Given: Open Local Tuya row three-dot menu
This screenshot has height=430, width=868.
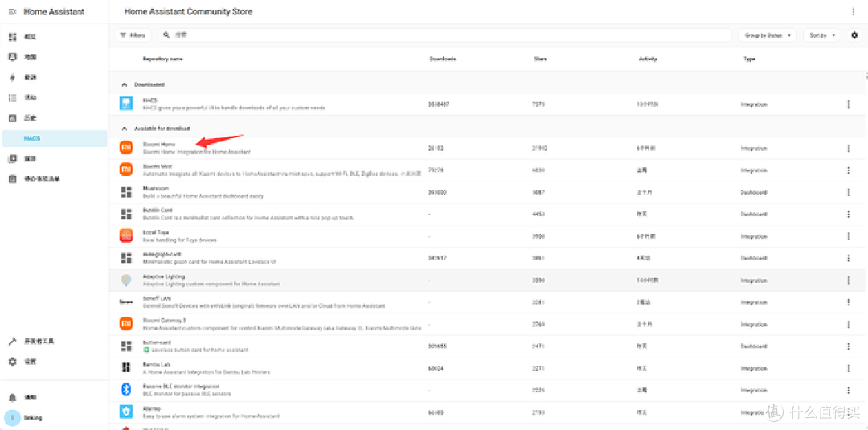Looking at the screenshot, I should click(x=848, y=236).
